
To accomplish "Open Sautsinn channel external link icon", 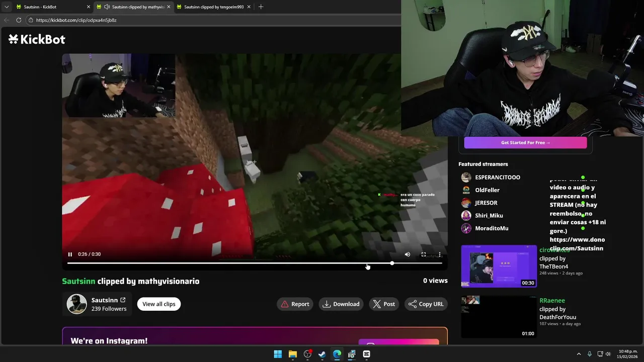I will tap(123, 300).
